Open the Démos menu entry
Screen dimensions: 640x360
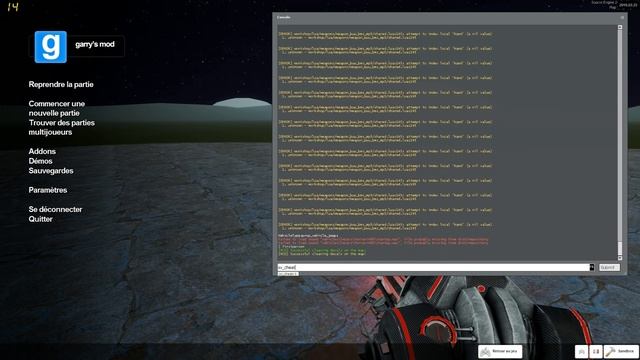tap(40, 161)
